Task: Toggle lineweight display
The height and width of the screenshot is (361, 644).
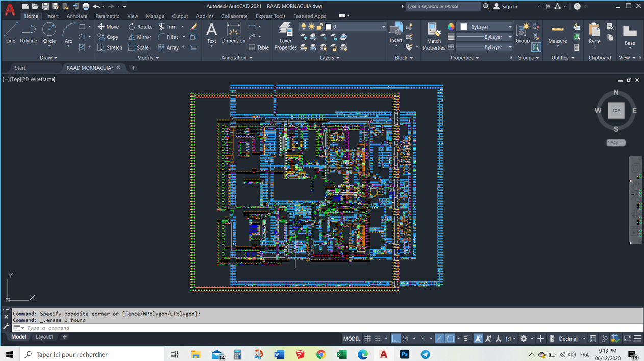Action: (466, 339)
